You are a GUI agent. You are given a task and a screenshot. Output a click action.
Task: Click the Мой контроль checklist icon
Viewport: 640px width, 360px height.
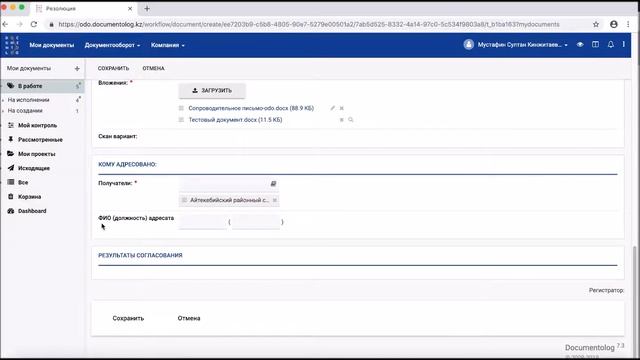pyautogui.click(x=11, y=125)
